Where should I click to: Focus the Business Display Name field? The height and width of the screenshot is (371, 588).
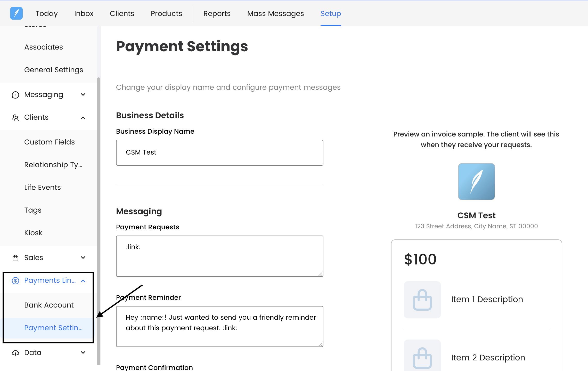click(219, 152)
